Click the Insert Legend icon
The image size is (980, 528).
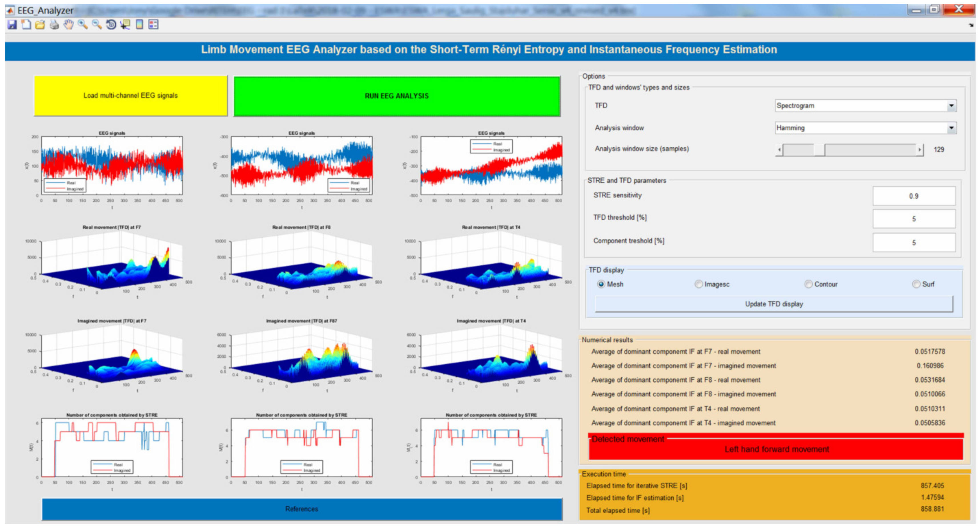click(153, 25)
